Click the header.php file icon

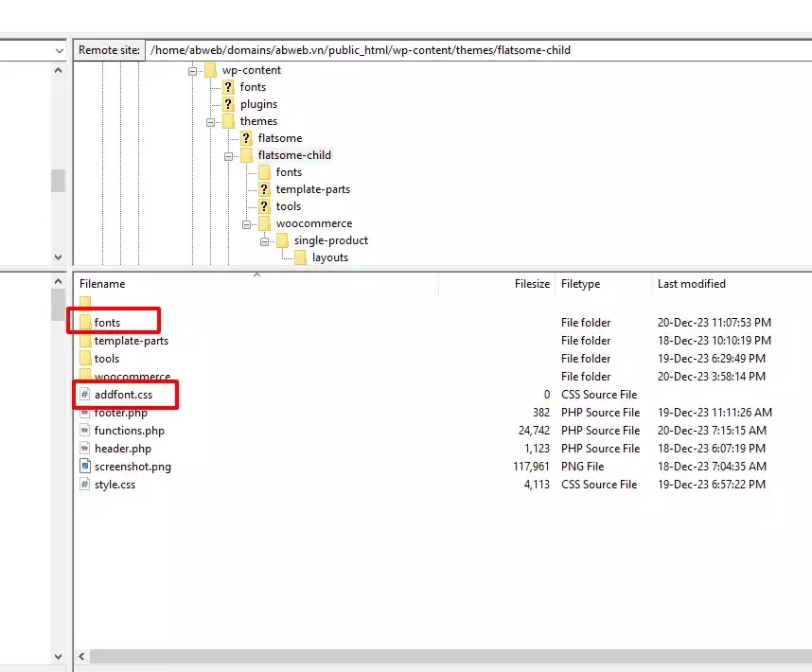85,449
